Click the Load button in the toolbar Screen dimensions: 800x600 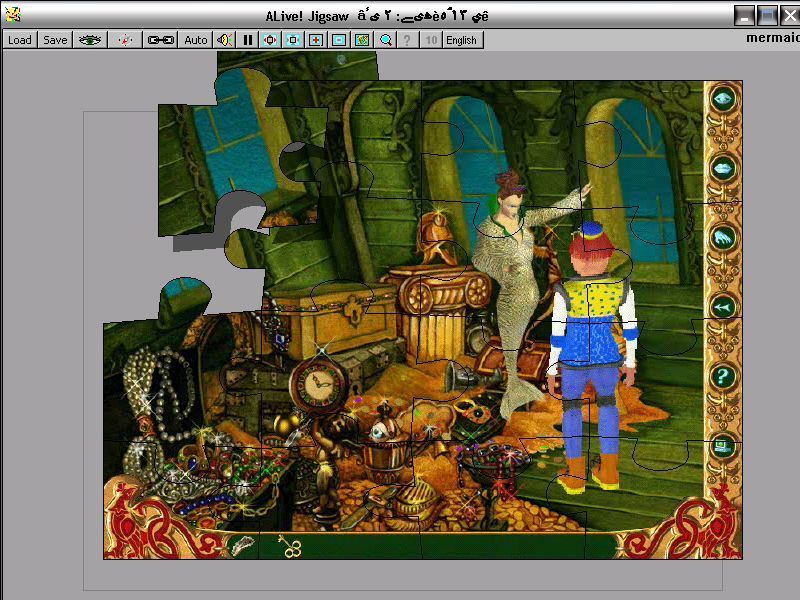point(20,40)
